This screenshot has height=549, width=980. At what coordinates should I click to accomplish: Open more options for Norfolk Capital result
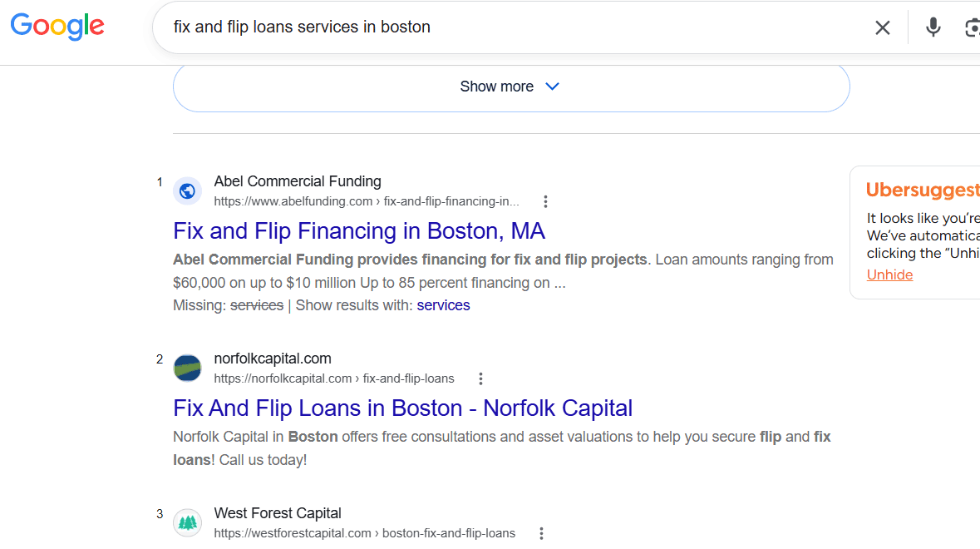[480, 378]
